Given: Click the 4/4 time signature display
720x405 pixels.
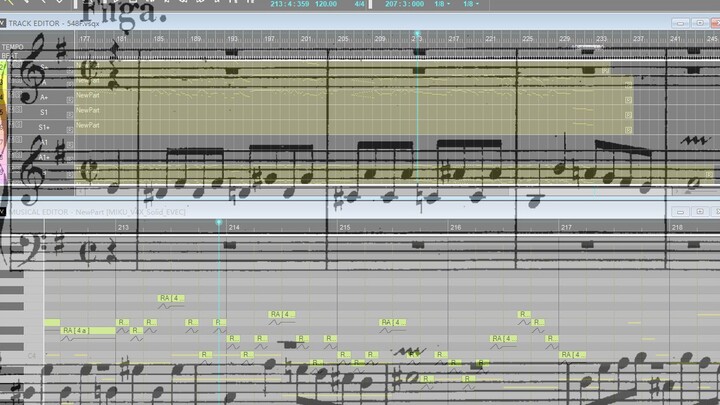Looking at the screenshot, I should (359, 4).
